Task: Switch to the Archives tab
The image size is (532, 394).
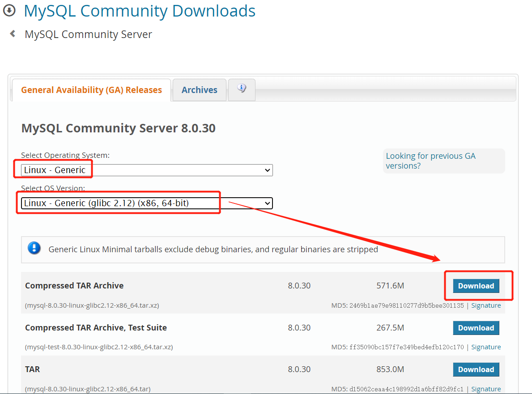Action: pyautogui.click(x=200, y=90)
